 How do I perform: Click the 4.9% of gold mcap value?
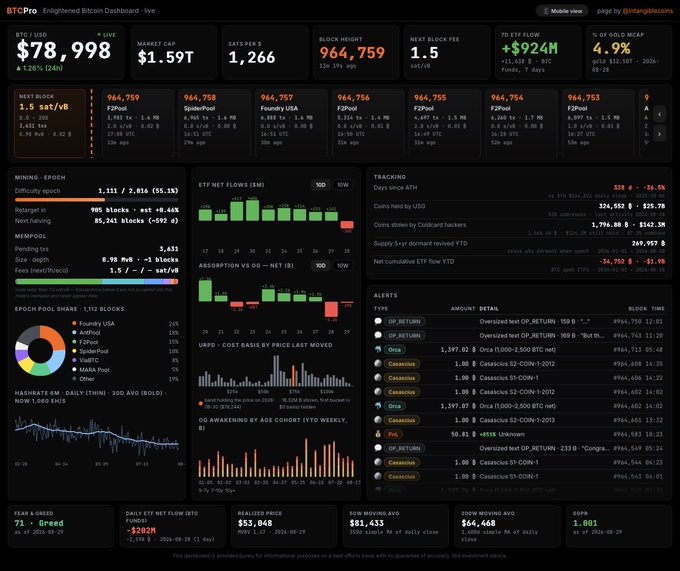611,48
